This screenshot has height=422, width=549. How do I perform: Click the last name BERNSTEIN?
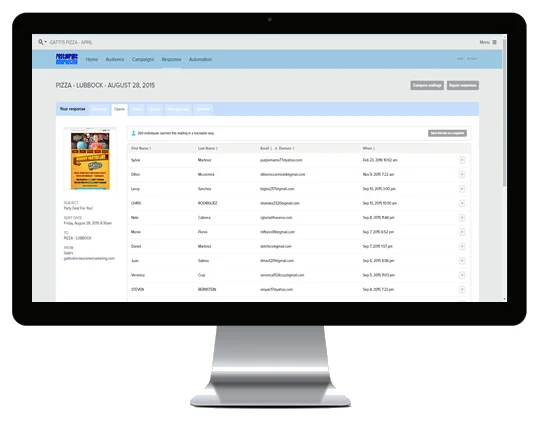(x=207, y=289)
